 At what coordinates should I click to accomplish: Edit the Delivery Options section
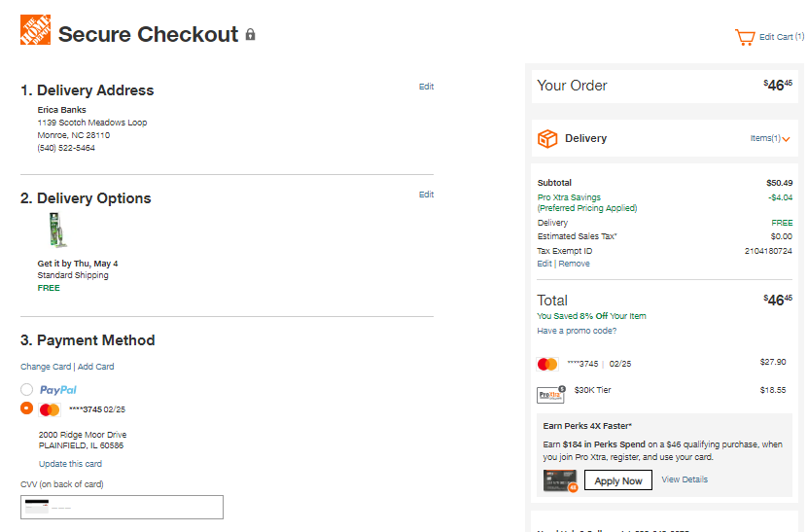(x=426, y=195)
